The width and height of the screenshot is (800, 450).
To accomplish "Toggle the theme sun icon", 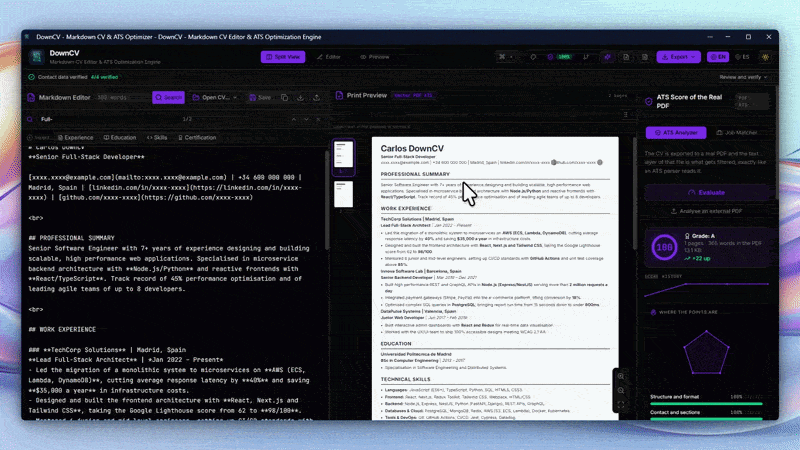I will pos(765,57).
